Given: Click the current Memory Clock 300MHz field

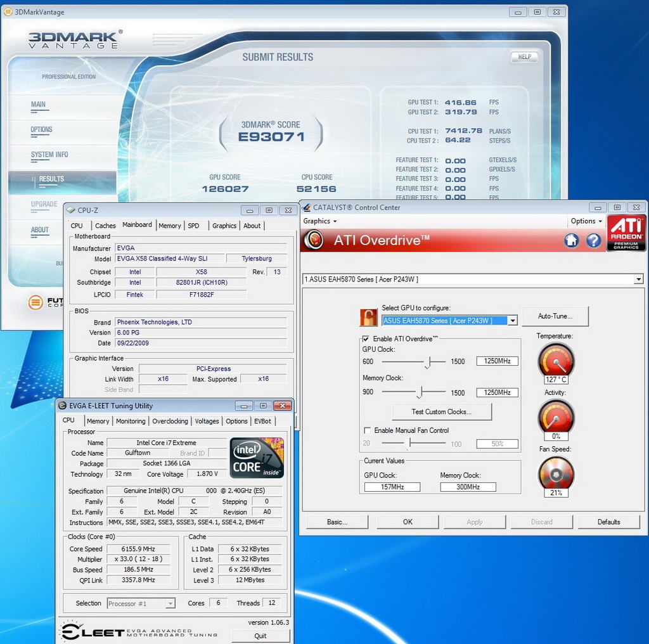Looking at the screenshot, I should (x=468, y=487).
